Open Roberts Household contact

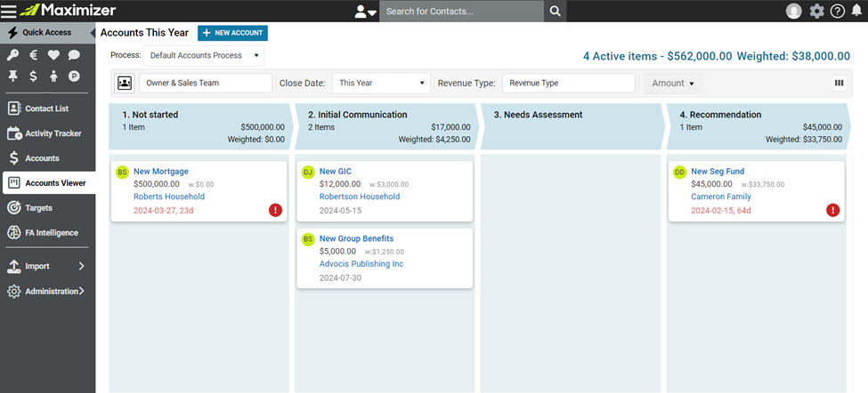coord(169,196)
